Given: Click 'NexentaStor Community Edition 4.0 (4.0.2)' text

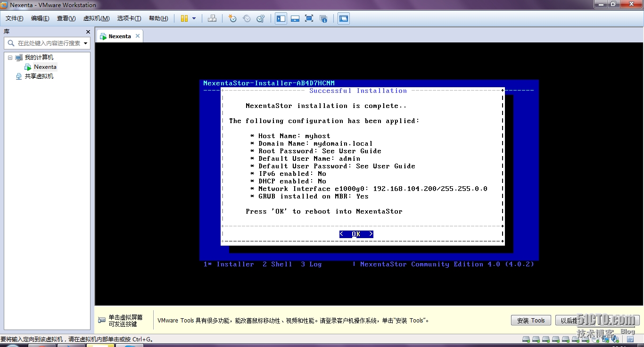Looking at the screenshot, I should [x=447, y=264].
